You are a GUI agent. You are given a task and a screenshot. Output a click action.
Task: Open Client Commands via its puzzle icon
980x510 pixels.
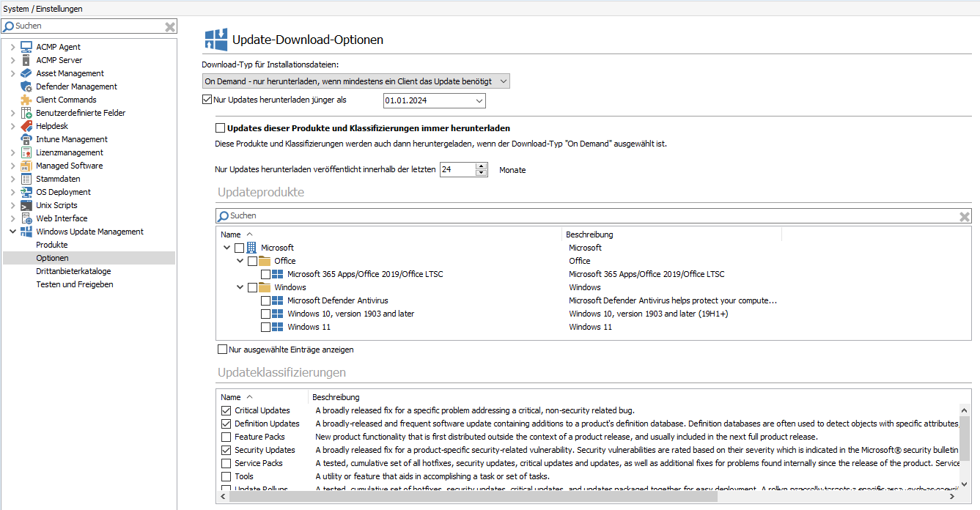25,99
